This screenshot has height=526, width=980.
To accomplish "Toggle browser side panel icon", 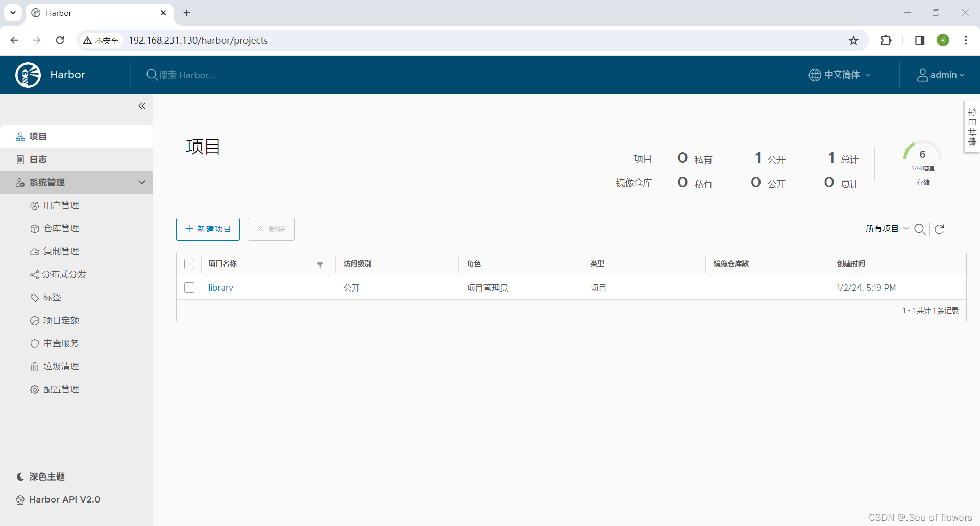I will [920, 40].
